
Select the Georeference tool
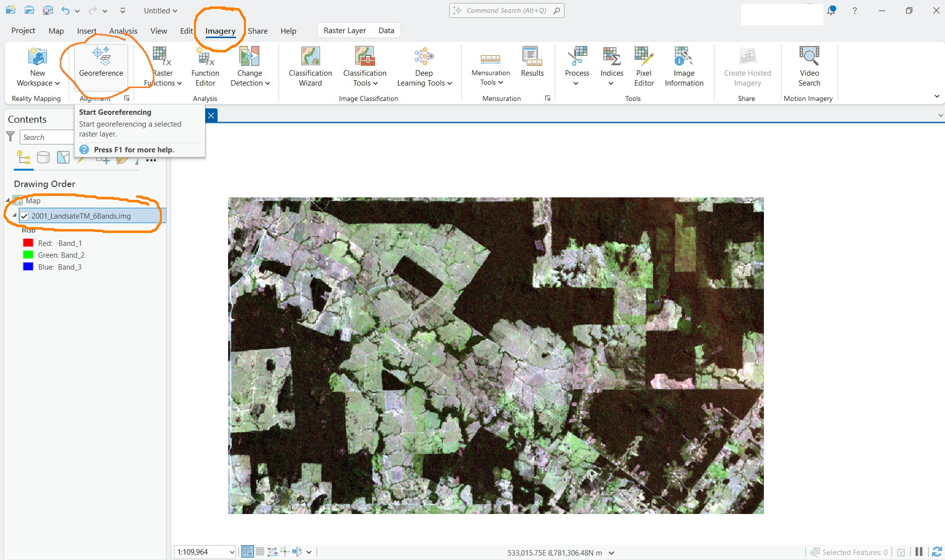tap(100, 67)
